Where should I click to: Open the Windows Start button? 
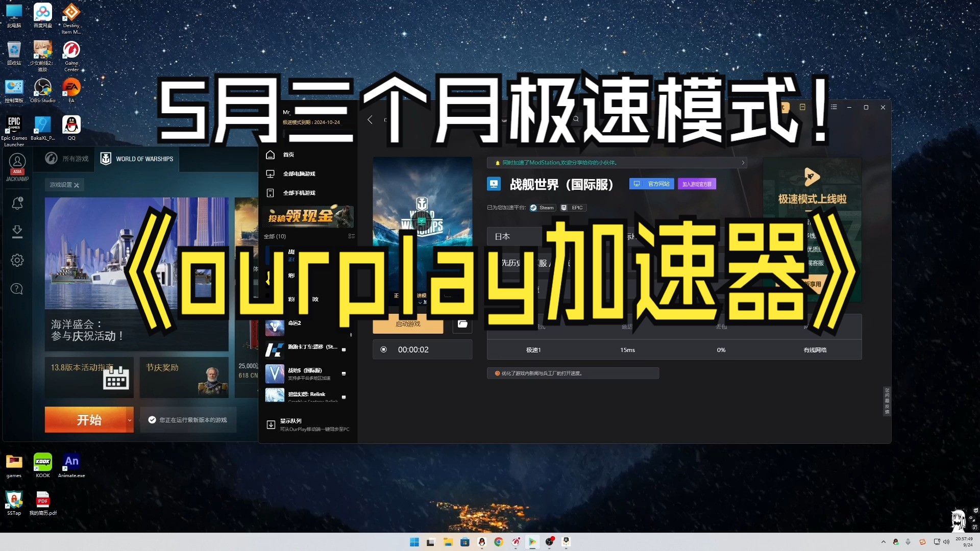414,542
